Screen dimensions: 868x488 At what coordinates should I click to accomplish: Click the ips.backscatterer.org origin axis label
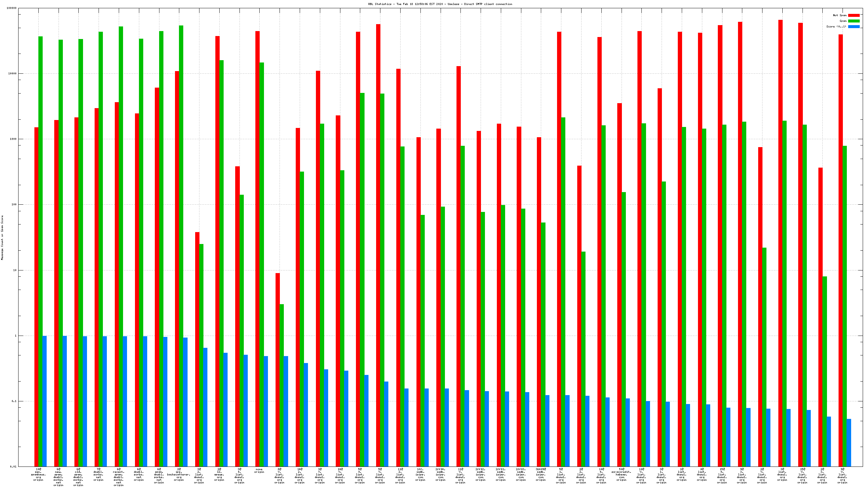pos(179,474)
